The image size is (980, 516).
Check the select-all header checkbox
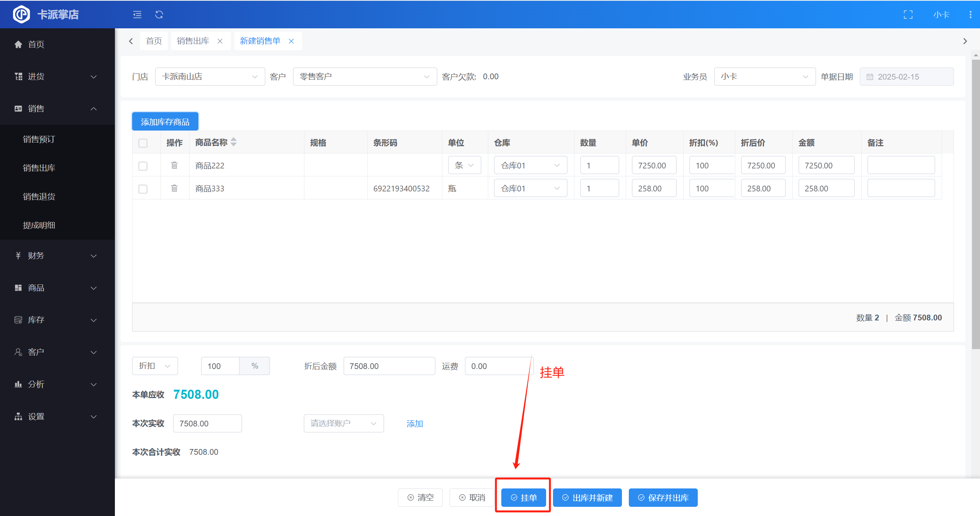[143, 143]
